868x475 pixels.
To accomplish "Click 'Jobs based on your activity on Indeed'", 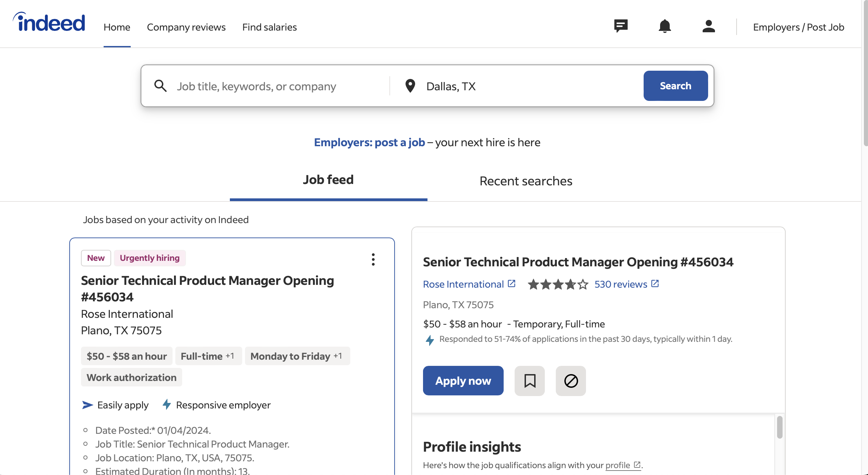I will pos(166,220).
